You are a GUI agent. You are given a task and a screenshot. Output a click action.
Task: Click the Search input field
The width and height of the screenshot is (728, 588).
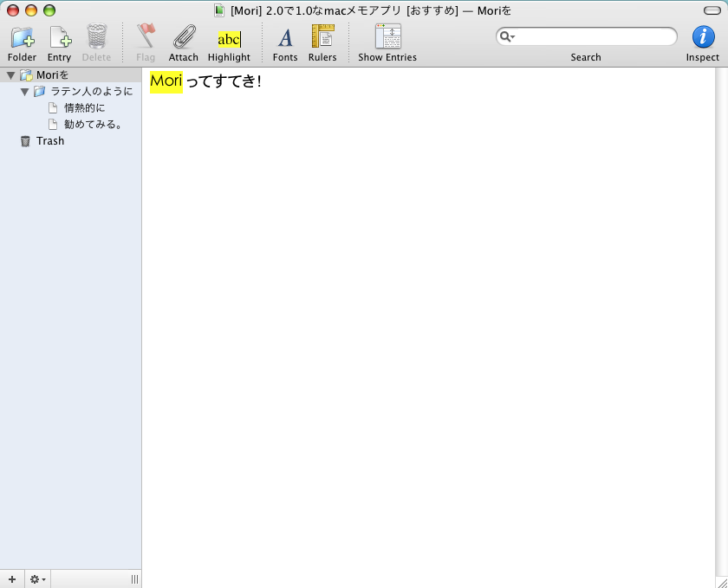595,37
